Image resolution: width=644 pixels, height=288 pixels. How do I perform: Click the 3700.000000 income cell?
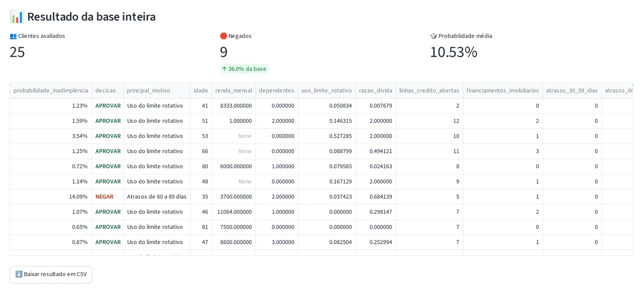pyautogui.click(x=234, y=197)
